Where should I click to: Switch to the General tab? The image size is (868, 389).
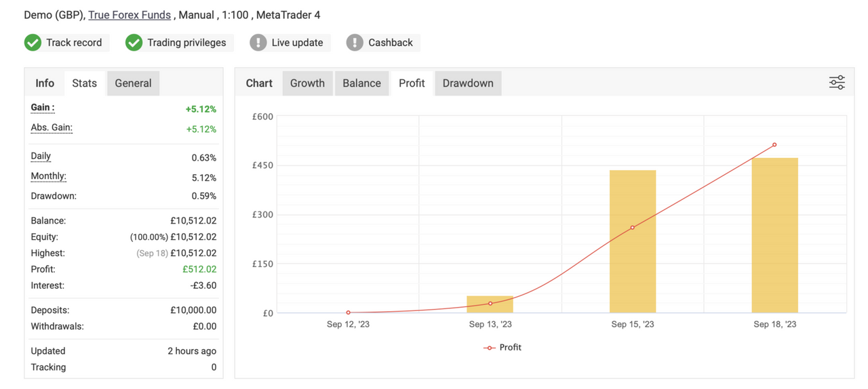point(133,83)
